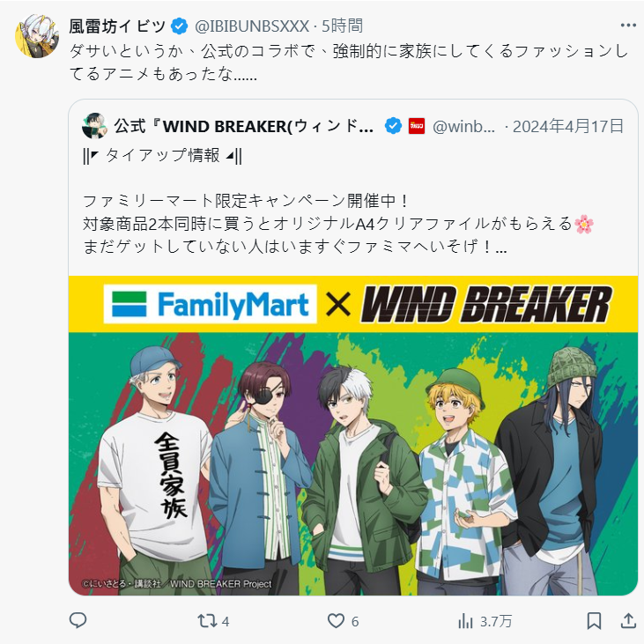Image resolution: width=644 pixels, height=644 pixels.
Task: Click the 公式『WIND BREAKER display name
Action: (x=244, y=126)
